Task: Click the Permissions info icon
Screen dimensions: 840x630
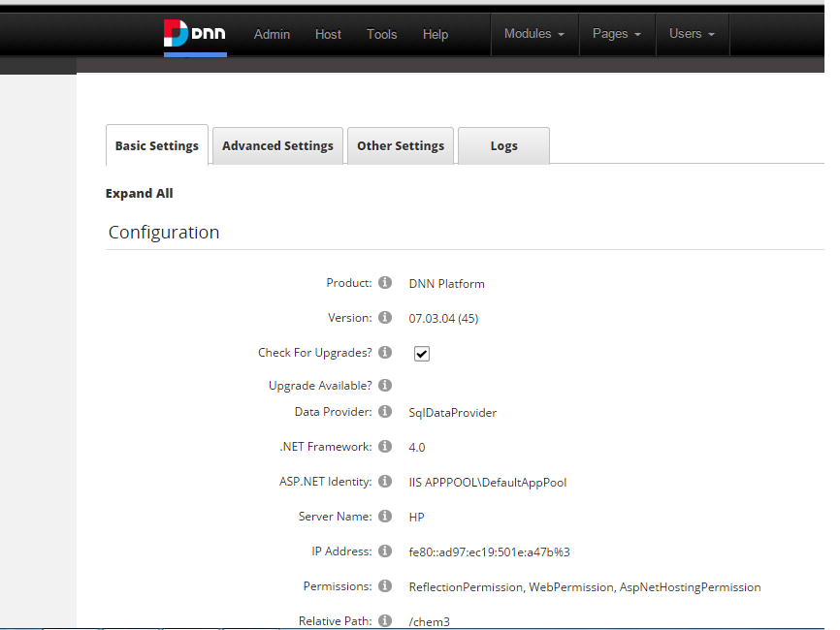Action: point(385,586)
